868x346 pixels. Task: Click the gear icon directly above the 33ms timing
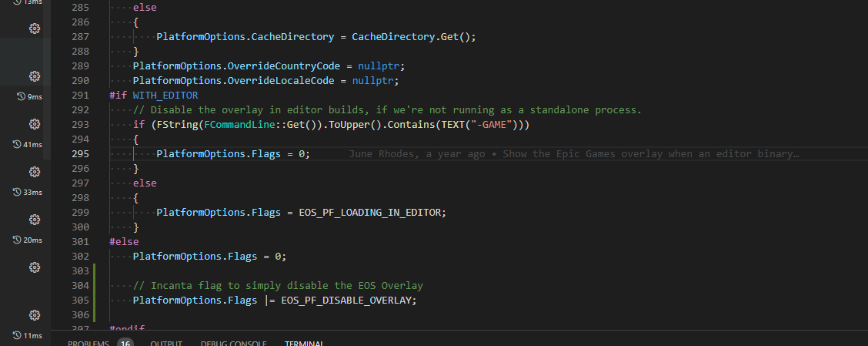35,172
